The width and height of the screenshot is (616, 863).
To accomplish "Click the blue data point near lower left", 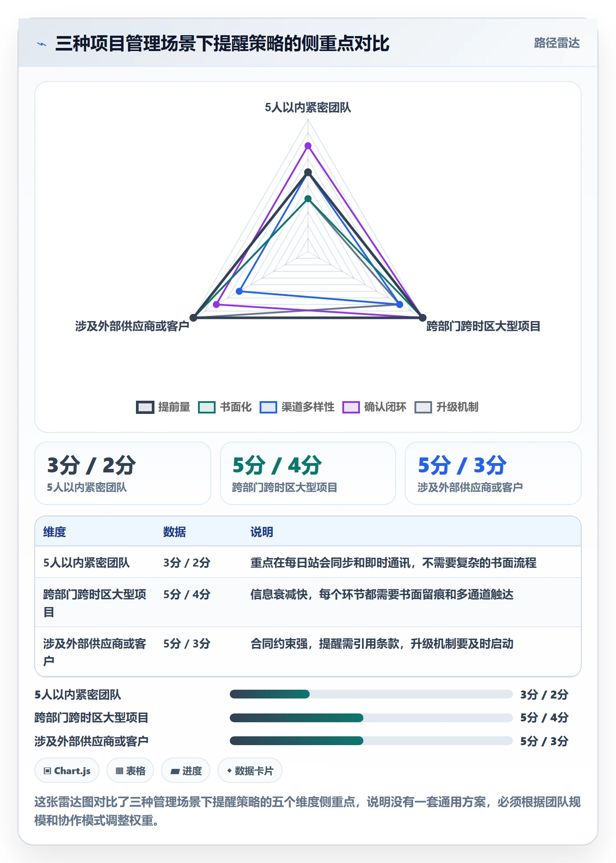I will point(239,291).
